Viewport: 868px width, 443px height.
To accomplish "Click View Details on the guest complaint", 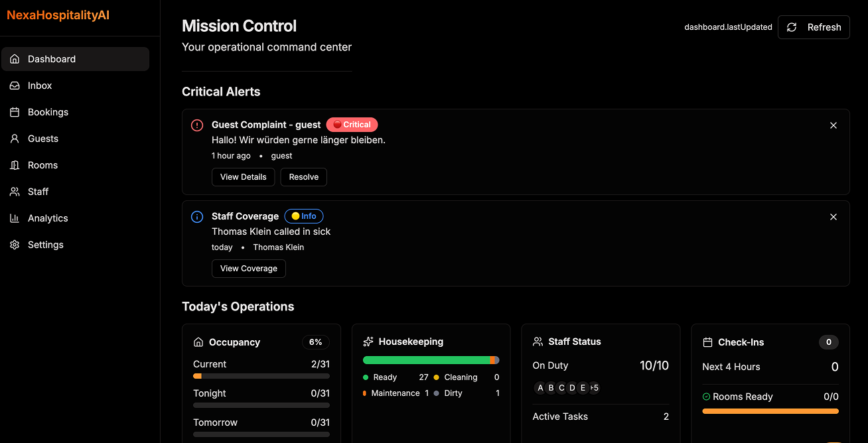I will point(243,177).
